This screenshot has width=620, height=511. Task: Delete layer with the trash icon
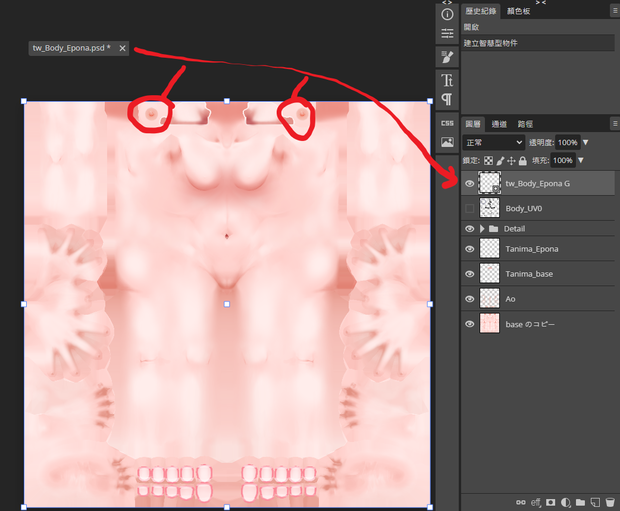[610, 502]
